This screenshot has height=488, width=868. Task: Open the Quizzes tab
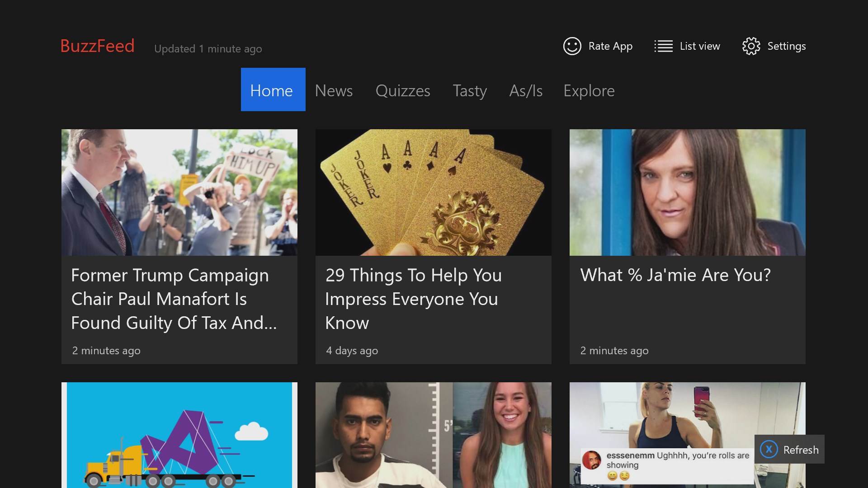pos(402,91)
